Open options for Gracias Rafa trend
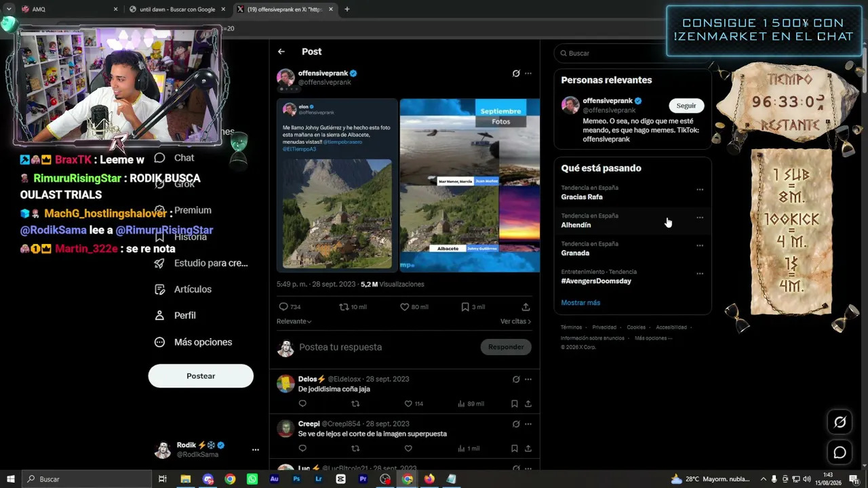This screenshot has height=488, width=868. tap(700, 190)
